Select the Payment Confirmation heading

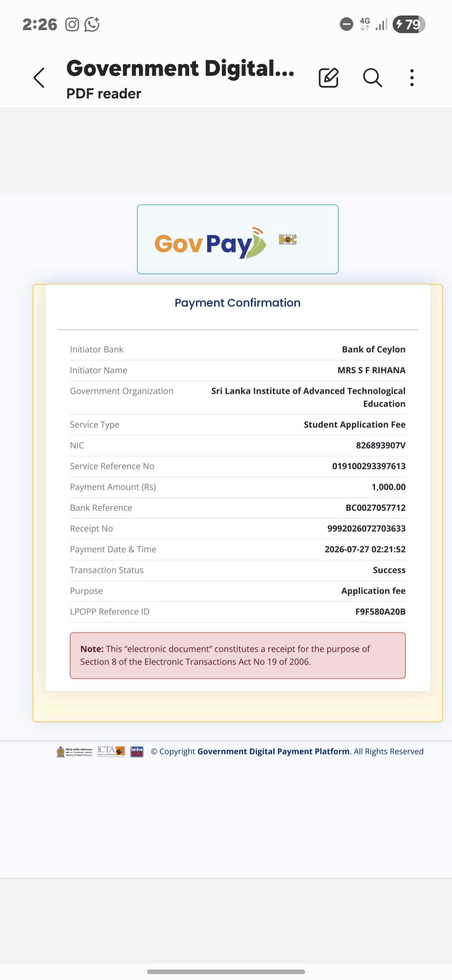coord(238,303)
